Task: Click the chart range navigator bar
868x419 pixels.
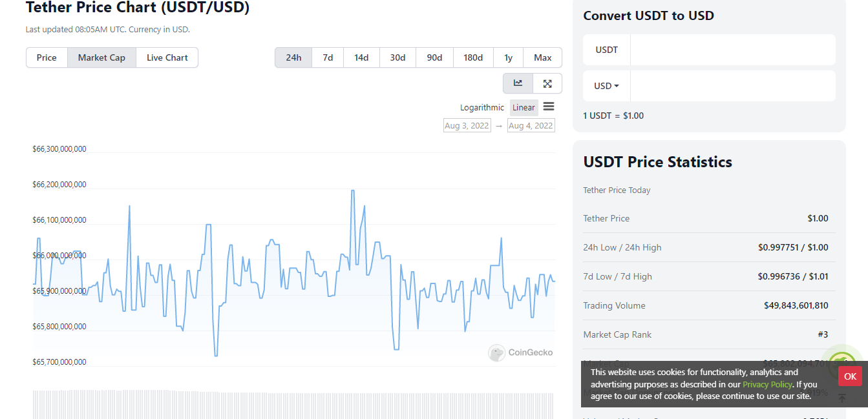Action: point(293,405)
